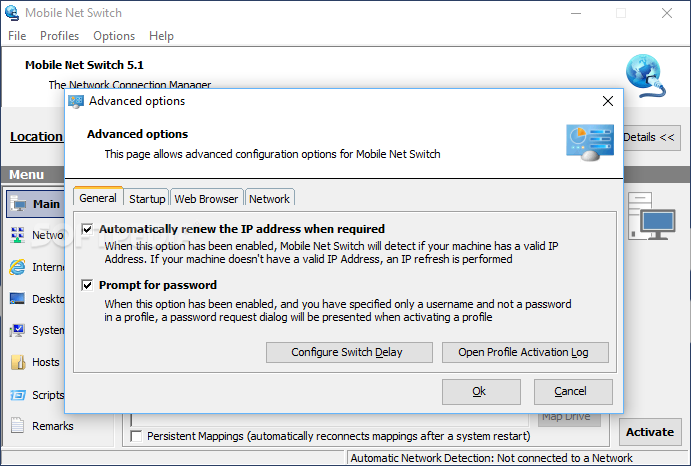Viewport: 691px width, 466px height.
Task: Click the Location link
Action: tap(36, 137)
